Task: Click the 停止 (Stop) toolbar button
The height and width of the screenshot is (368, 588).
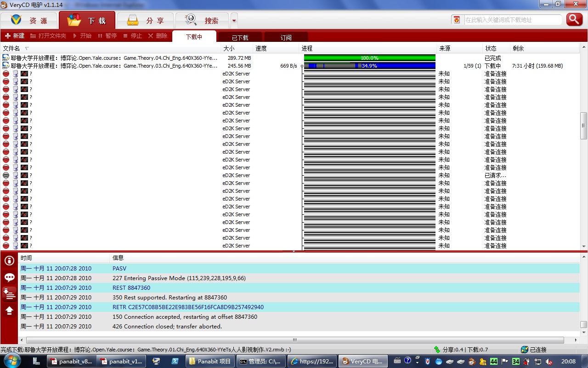Action: (x=132, y=36)
